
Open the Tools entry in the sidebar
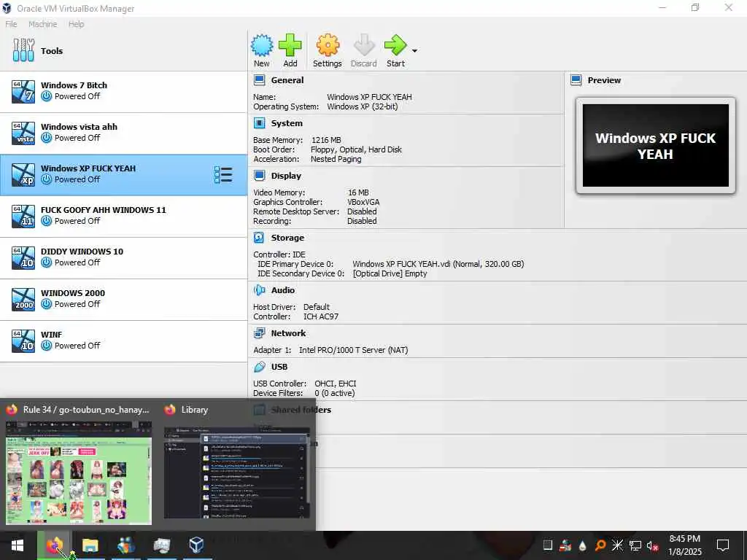tap(123, 50)
